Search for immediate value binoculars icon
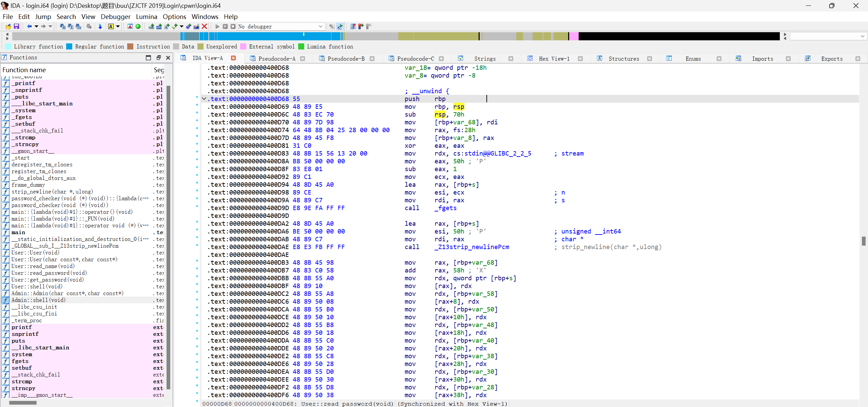The height and width of the screenshot is (407, 868). point(63,26)
